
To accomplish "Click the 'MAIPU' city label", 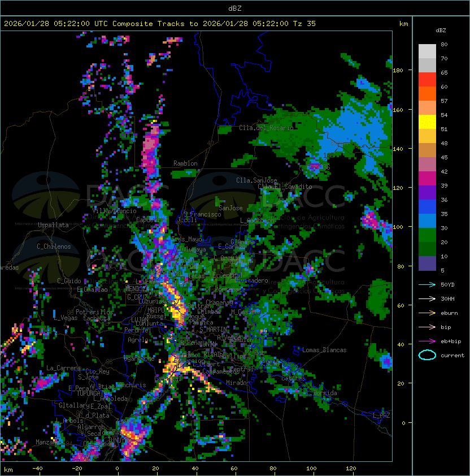I will pos(156,310).
